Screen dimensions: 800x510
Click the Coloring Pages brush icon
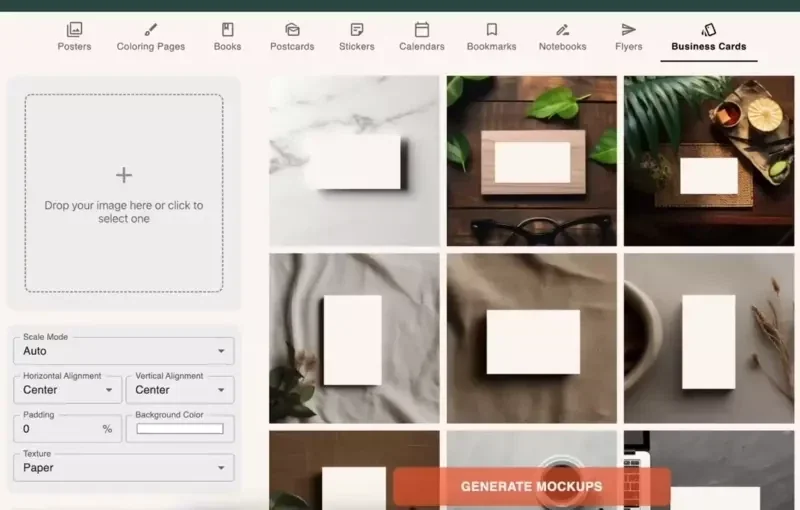tap(151, 29)
